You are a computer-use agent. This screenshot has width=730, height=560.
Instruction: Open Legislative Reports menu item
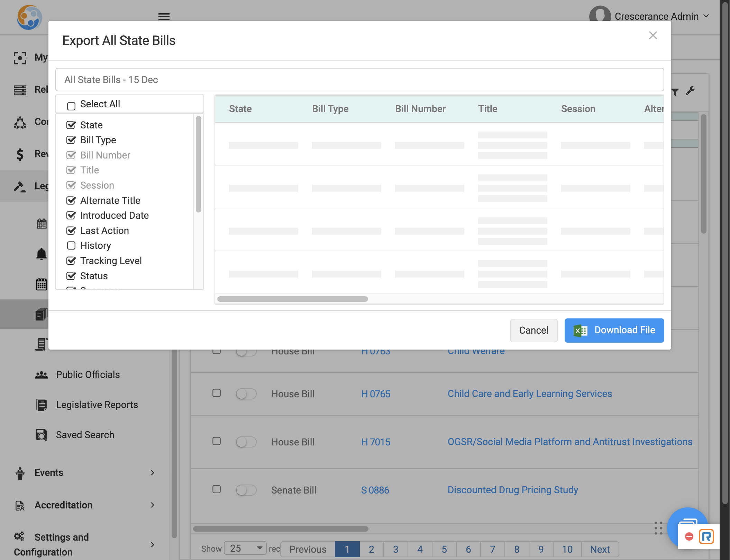[97, 405]
